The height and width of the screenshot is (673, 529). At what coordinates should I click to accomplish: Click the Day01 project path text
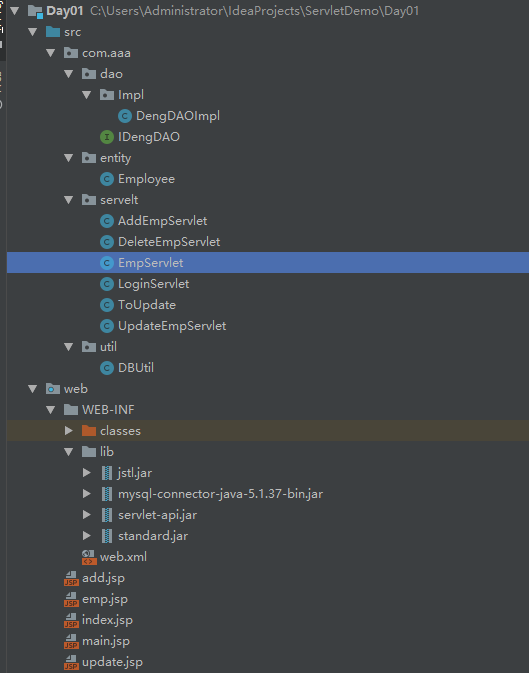(255, 11)
